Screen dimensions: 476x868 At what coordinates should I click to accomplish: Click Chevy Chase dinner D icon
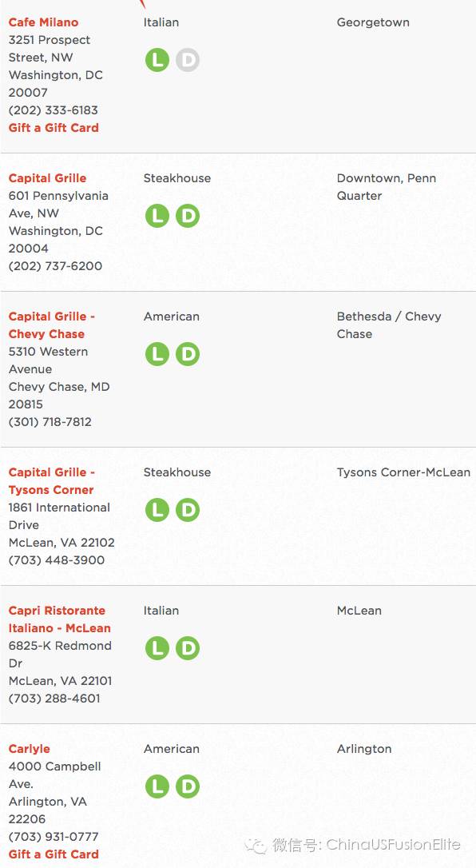(188, 354)
